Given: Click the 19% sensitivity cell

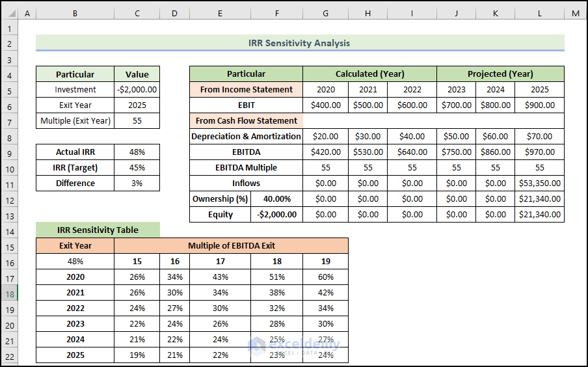Looking at the screenshot, I should [137, 355].
